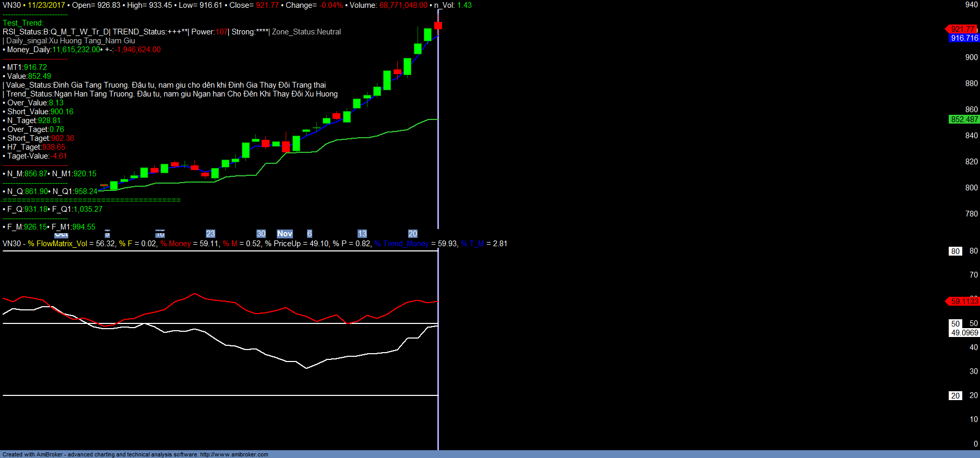This screenshot has height=458, width=980.
Task: Click the boxed 20 level label
Action: pos(955,396)
